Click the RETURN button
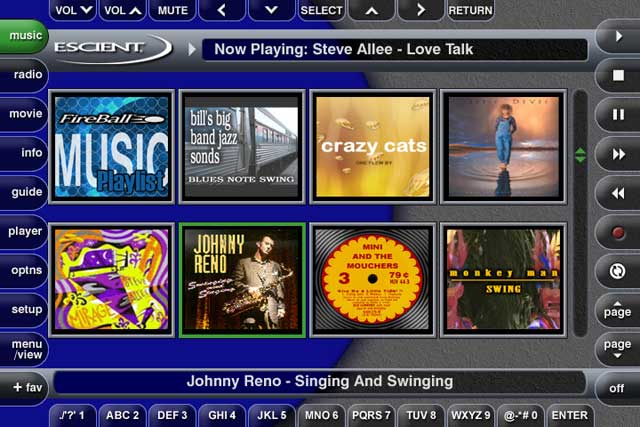640x427 pixels. 470,10
